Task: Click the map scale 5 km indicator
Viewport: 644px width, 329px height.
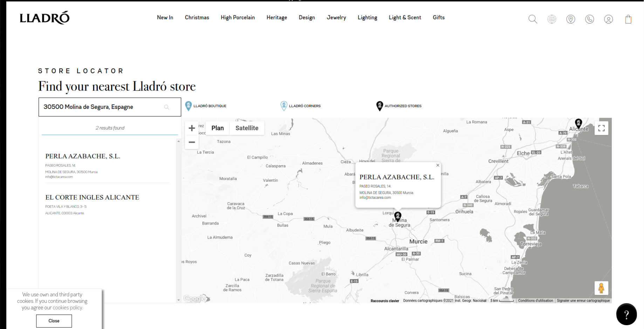Action: pyautogui.click(x=502, y=301)
